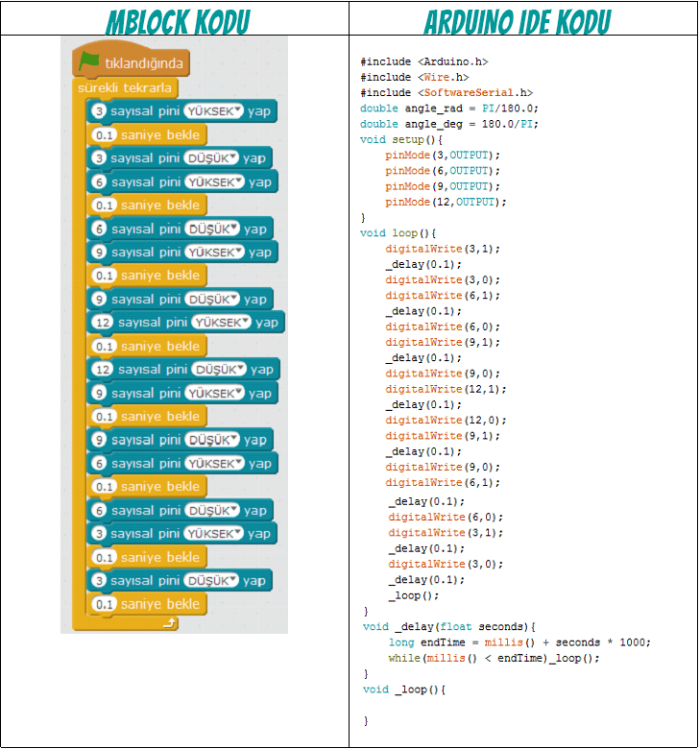Click the pin number 3 field in the first sayısal pini block
This screenshot has width=700, height=749.
point(99,111)
